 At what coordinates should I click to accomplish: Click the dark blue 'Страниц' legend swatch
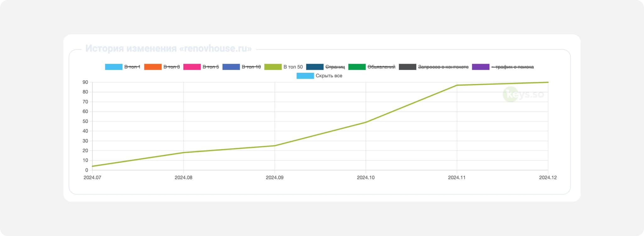(x=315, y=67)
